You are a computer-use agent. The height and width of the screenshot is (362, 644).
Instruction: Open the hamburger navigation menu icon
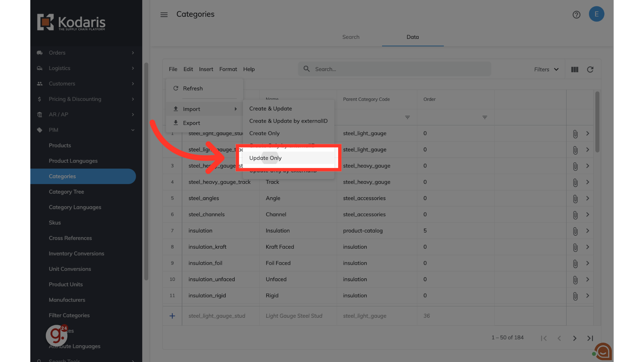164,15
